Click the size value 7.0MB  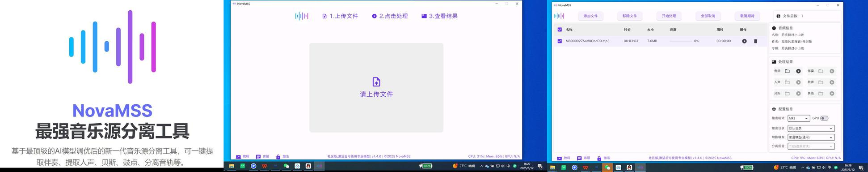click(x=652, y=41)
